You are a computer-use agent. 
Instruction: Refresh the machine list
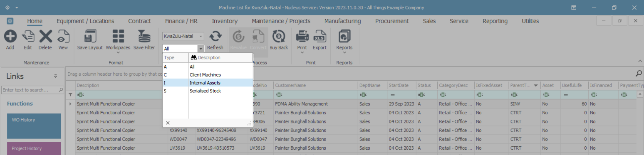point(215,37)
